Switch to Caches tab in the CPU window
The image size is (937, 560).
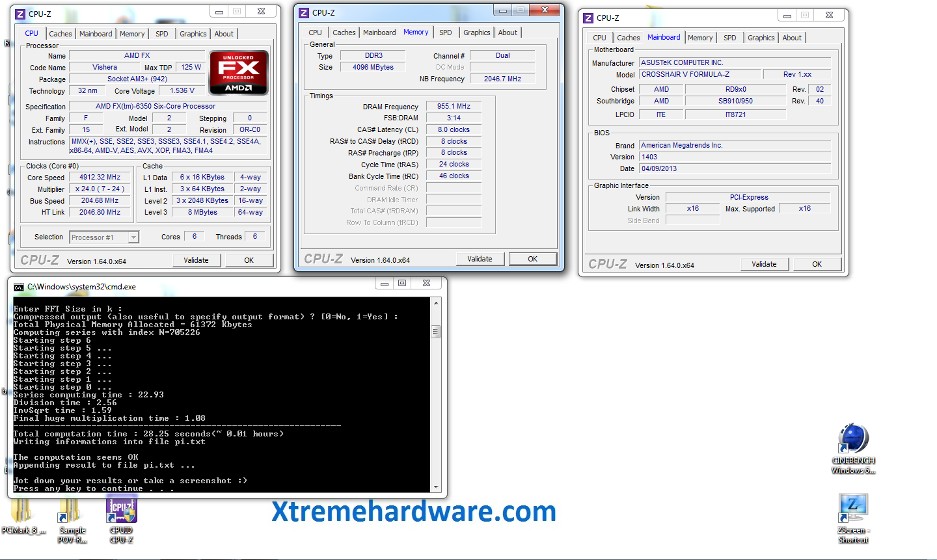(x=61, y=34)
